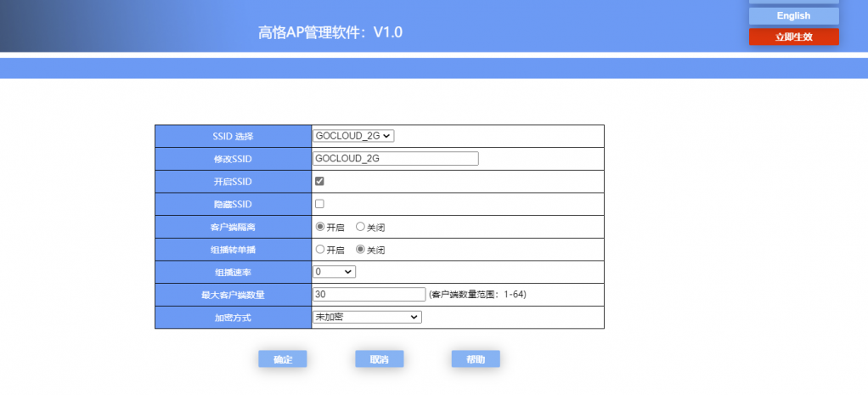Open the SSID 选择 dropdown
Image resolution: width=868 pixels, height=395 pixels.
coord(353,136)
